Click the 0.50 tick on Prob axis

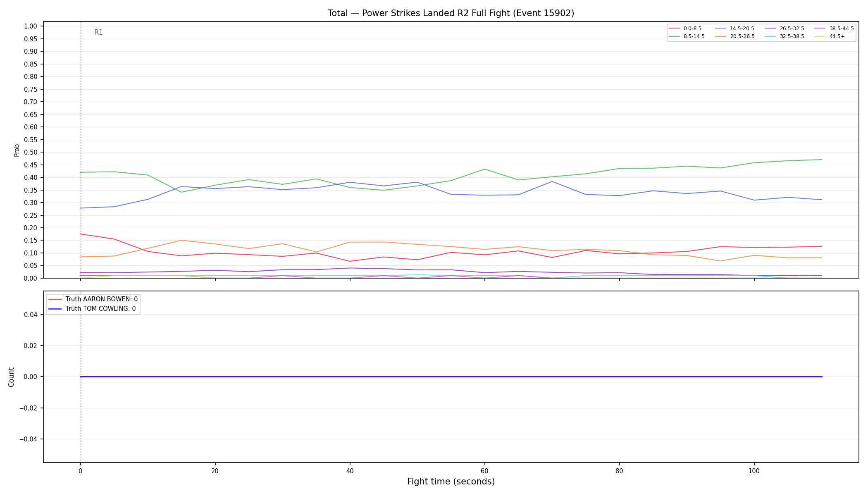click(x=31, y=153)
